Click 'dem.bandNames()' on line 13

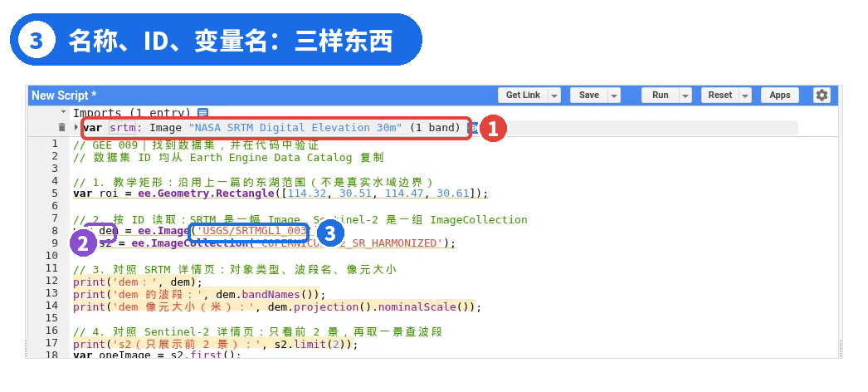point(267,295)
